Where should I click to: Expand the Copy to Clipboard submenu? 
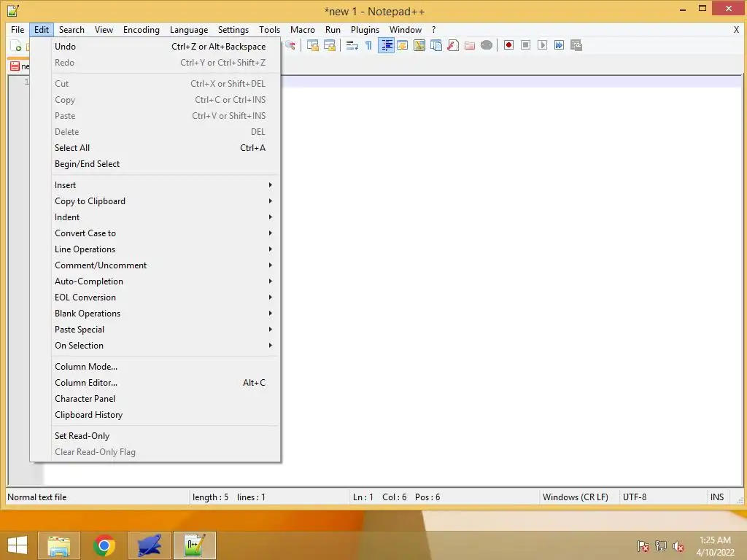tap(165, 201)
